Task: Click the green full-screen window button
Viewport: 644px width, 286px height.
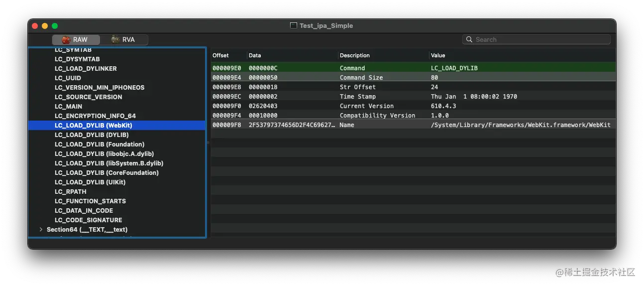Action: pos(55,26)
